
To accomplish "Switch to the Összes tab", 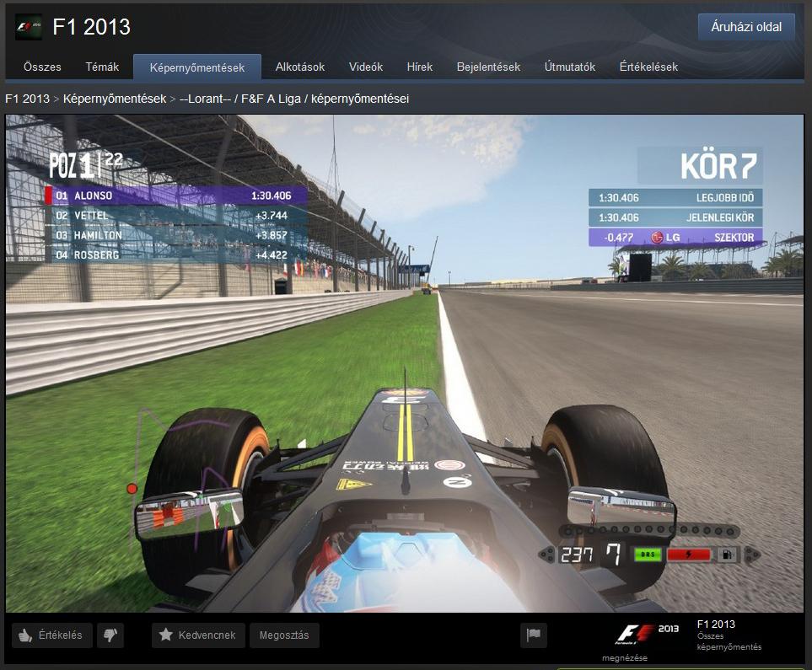I will tap(42, 67).
